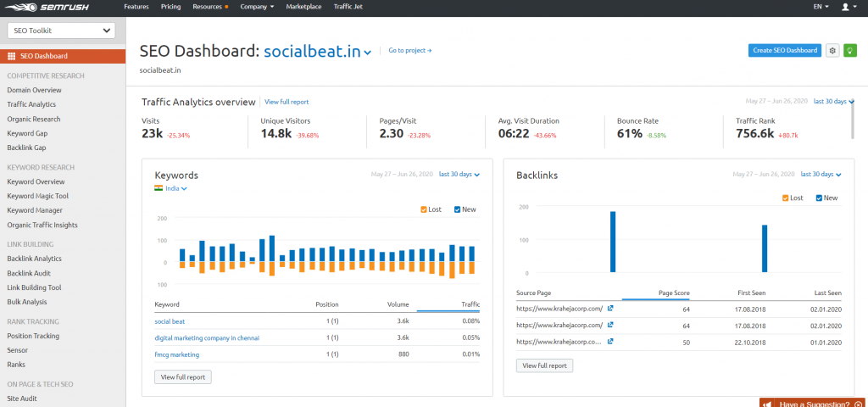Open Backlink Audit in sidebar
The image size is (868, 407).
point(29,273)
